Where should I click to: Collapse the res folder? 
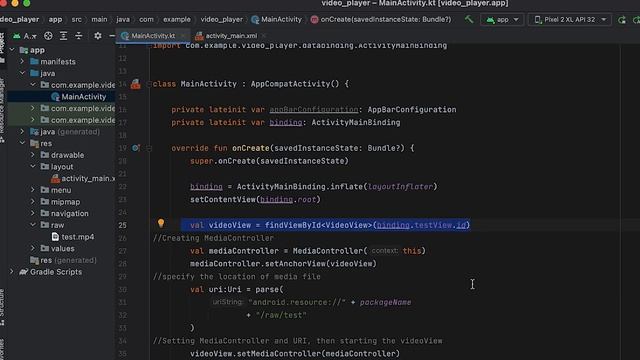point(22,143)
